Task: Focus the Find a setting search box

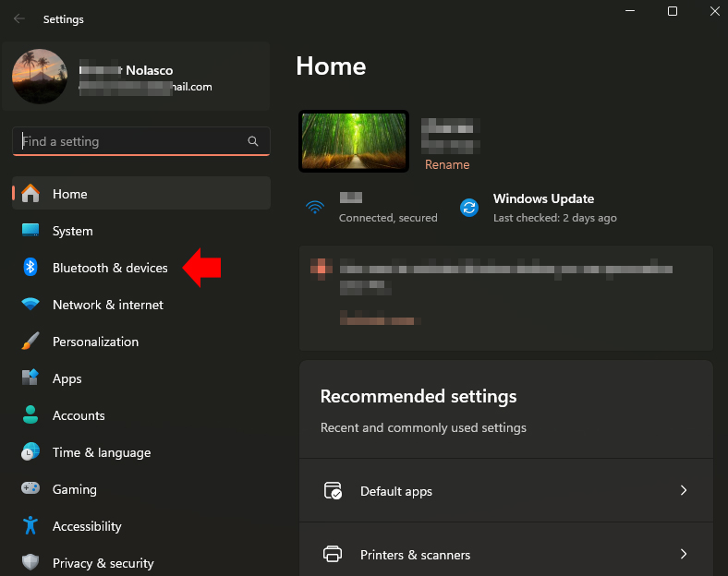Action: [141, 141]
